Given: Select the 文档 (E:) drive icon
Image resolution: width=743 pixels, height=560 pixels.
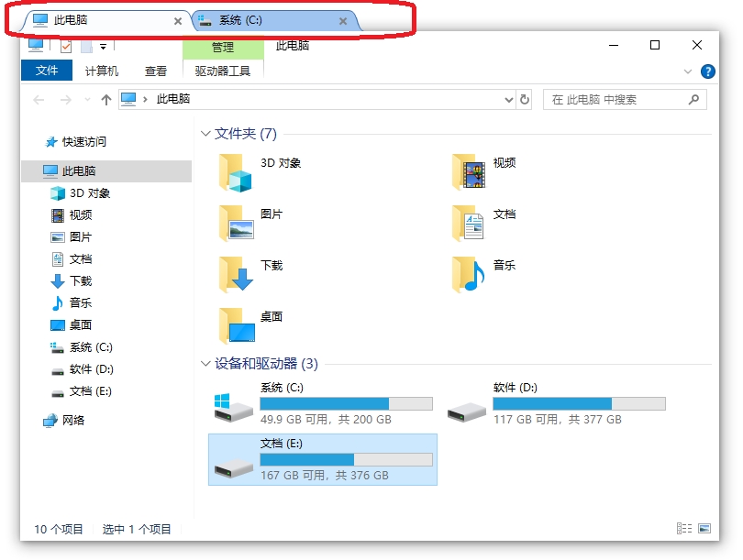Looking at the screenshot, I should pyautogui.click(x=233, y=468).
